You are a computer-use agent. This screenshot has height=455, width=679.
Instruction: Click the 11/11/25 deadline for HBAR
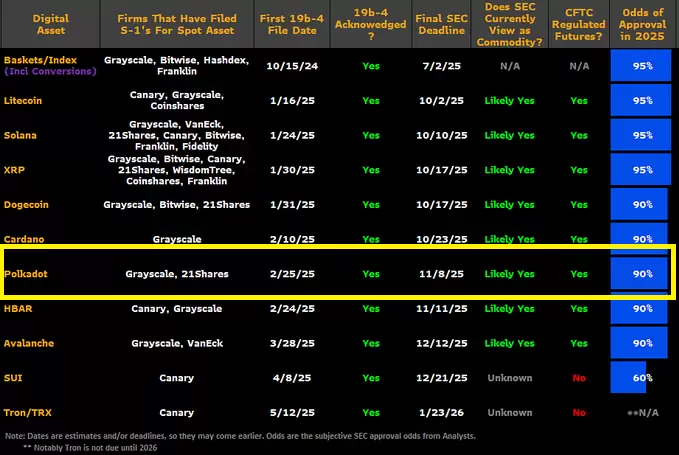click(442, 308)
